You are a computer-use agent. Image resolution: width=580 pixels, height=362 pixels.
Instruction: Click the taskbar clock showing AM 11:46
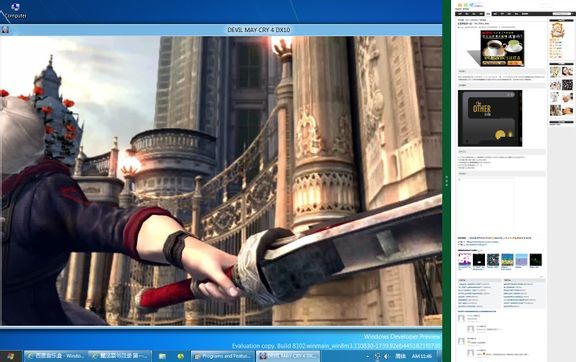click(x=421, y=356)
